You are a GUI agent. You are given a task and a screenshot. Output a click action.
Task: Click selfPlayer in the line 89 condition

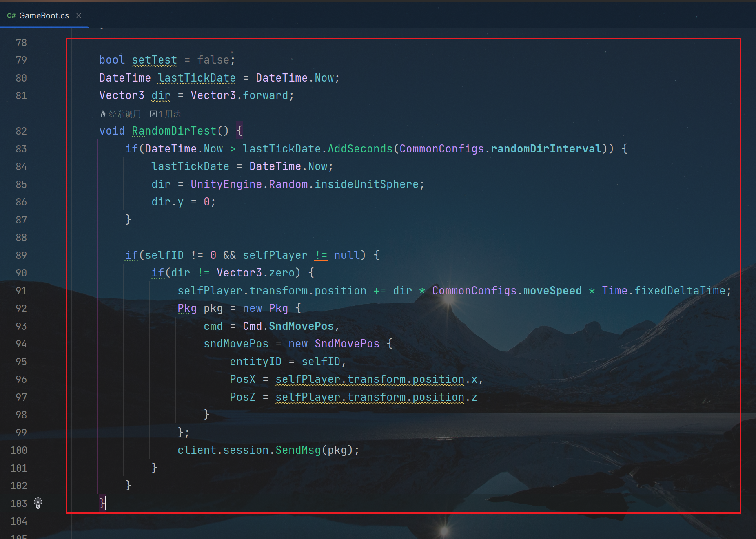(x=275, y=255)
